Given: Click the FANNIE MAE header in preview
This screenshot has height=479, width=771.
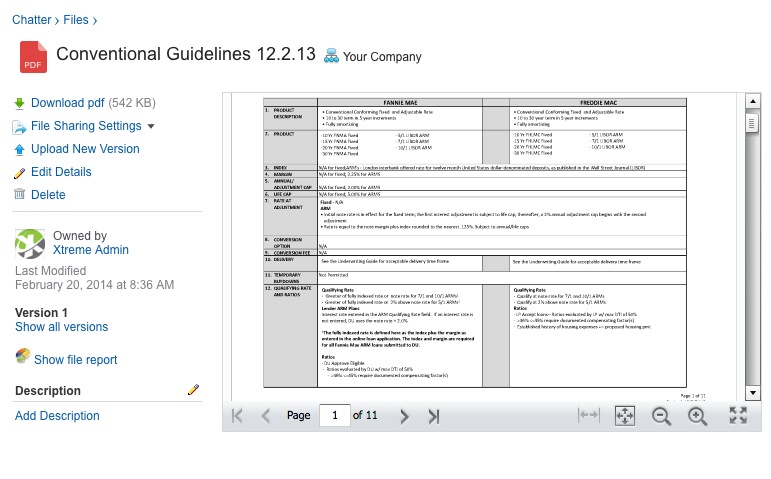Looking at the screenshot, I should (x=400, y=103).
